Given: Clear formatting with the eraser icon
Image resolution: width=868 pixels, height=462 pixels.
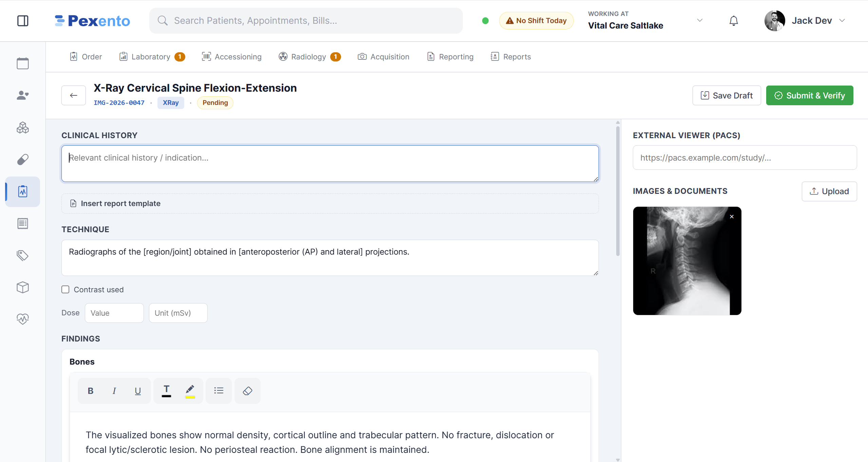Looking at the screenshot, I should coord(247,391).
